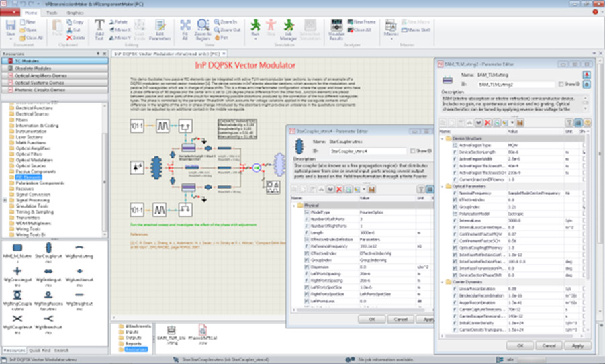Click Cancel in StarCoupler Parameter Editor
This screenshot has height=364, width=605.
point(400,320)
